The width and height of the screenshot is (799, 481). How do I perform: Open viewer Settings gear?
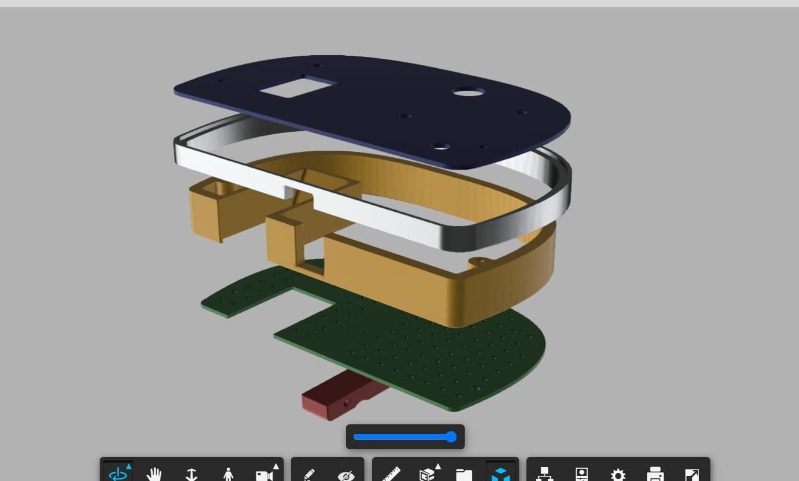click(618, 474)
